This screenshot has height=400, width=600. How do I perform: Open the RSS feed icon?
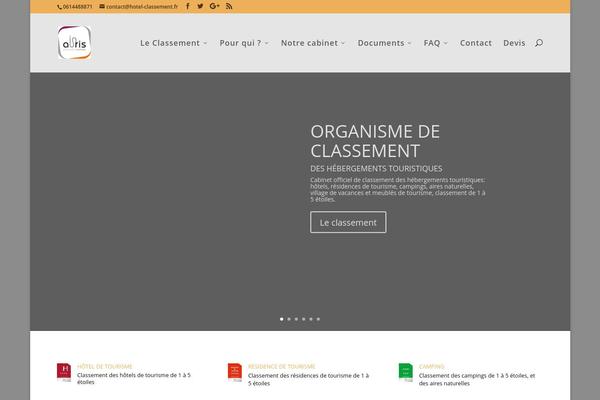tap(229, 6)
